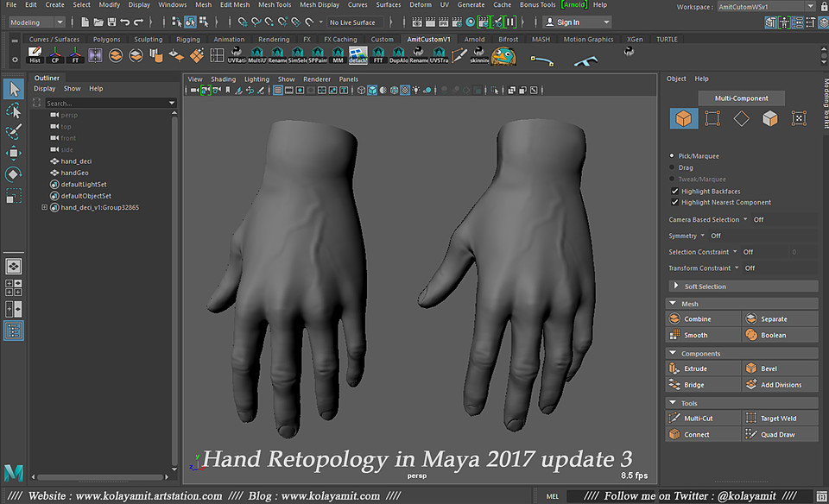Expand hand_deci_v1:Group32865 in the Outliner
The image size is (829, 504).
coord(44,207)
